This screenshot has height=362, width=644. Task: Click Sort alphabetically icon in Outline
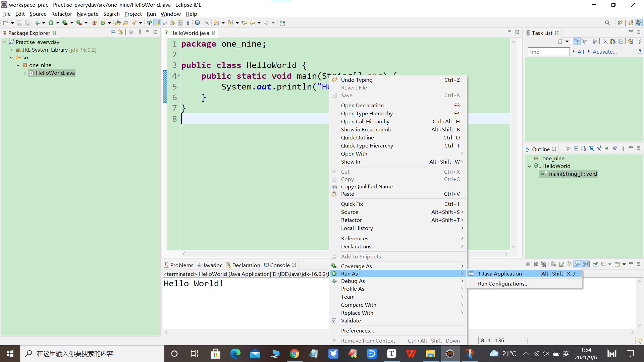[584, 148]
